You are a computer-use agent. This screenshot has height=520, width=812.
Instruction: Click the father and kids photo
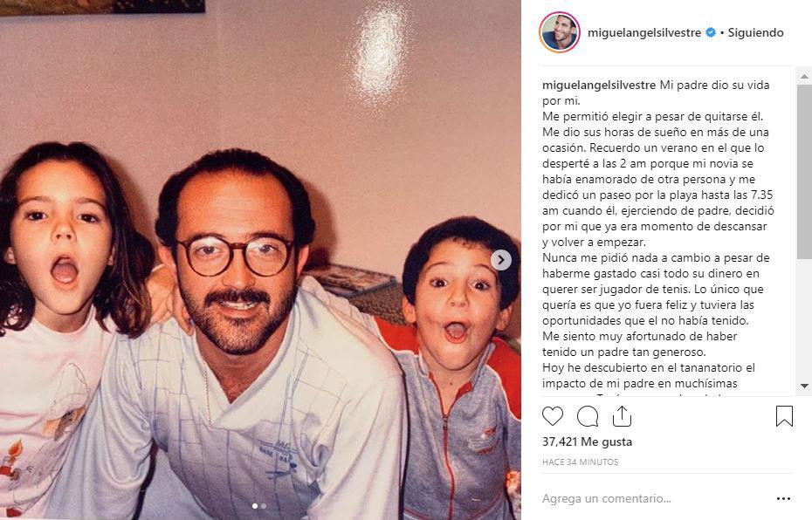pyautogui.click(x=260, y=260)
